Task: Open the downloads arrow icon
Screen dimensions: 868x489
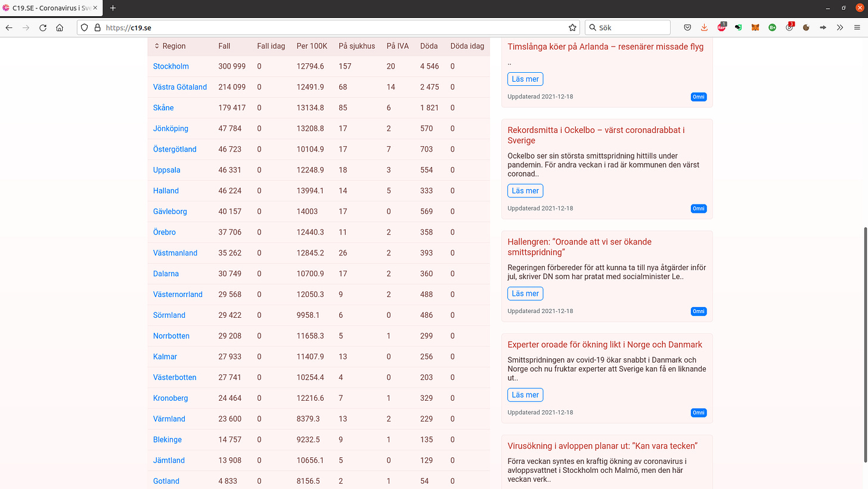Action: click(704, 27)
